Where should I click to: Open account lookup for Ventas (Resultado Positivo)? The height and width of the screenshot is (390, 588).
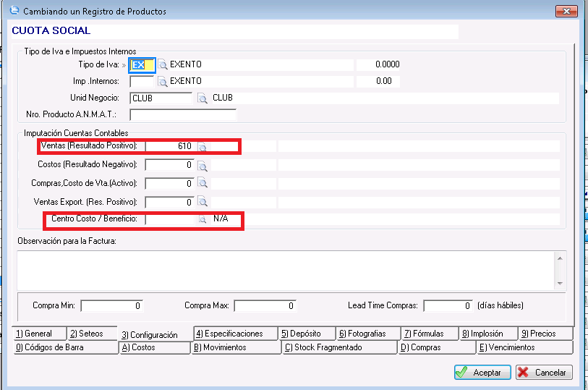(203, 147)
